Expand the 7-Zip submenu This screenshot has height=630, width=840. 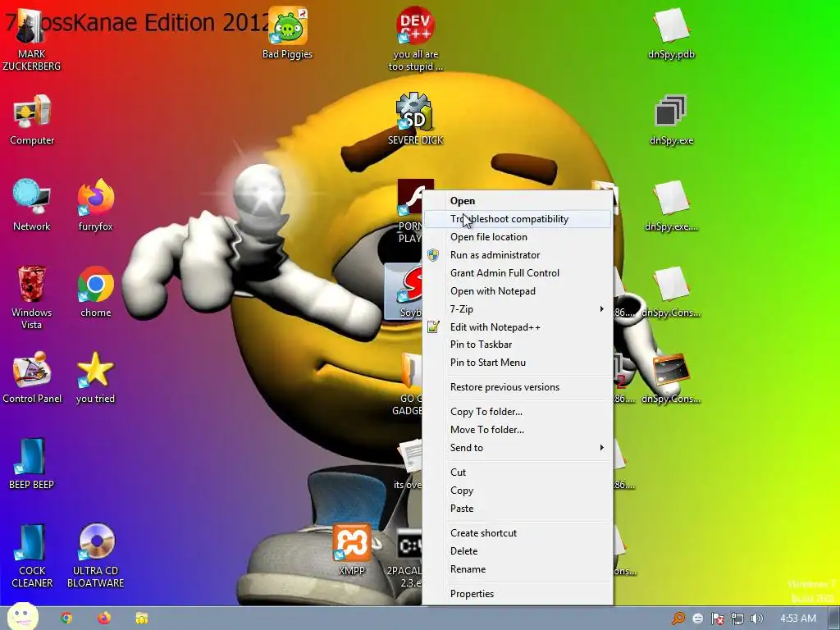[518, 309]
